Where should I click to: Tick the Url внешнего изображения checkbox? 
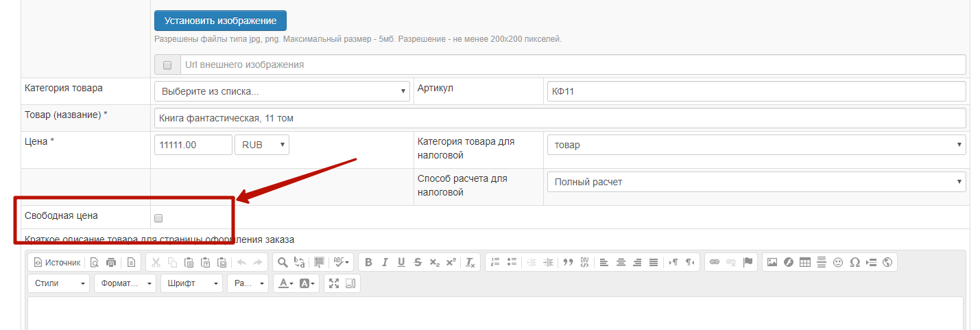(167, 65)
